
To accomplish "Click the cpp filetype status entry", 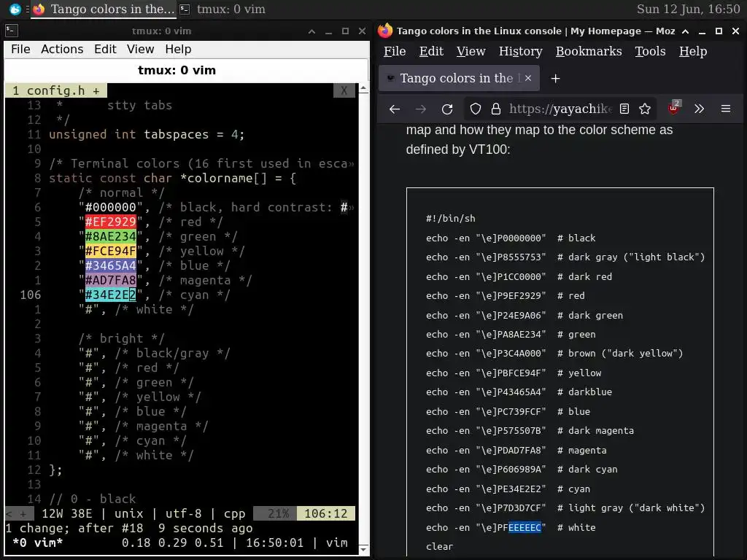I will 234,514.
